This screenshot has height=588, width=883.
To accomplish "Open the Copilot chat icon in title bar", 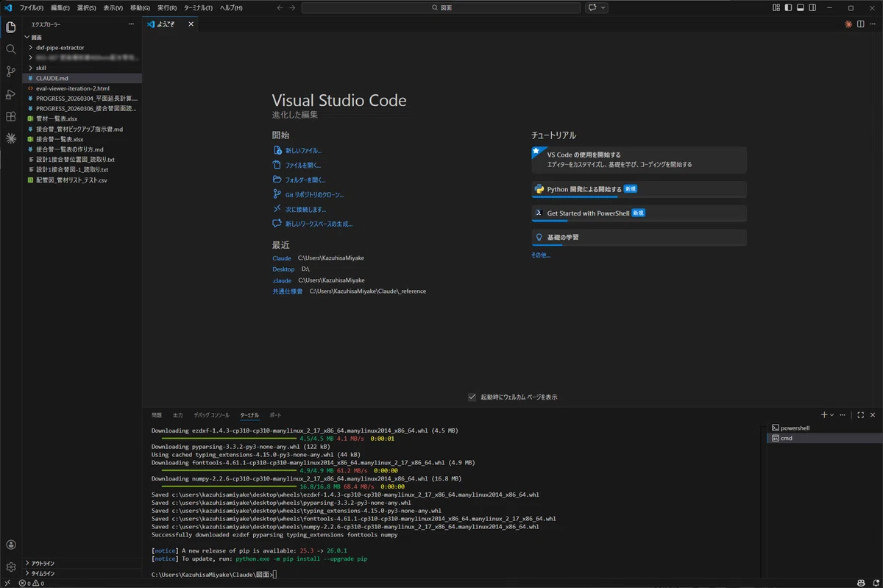I will [x=592, y=7].
